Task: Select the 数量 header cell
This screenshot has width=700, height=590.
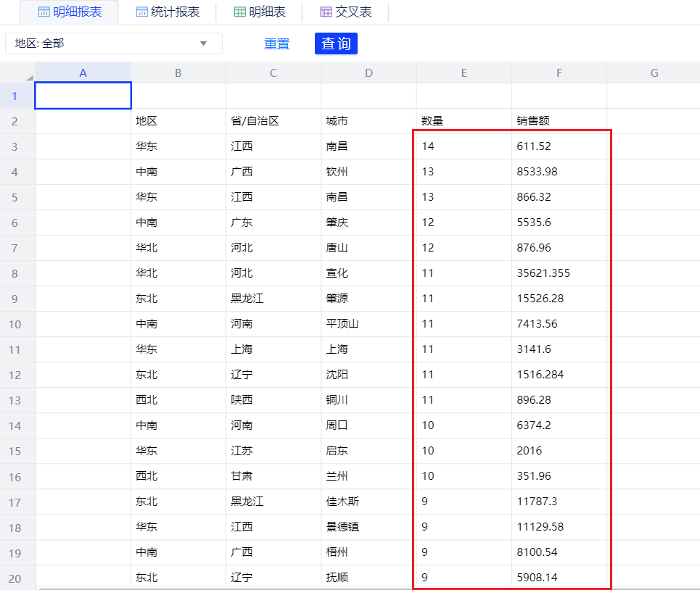Action: tap(464, 121)
